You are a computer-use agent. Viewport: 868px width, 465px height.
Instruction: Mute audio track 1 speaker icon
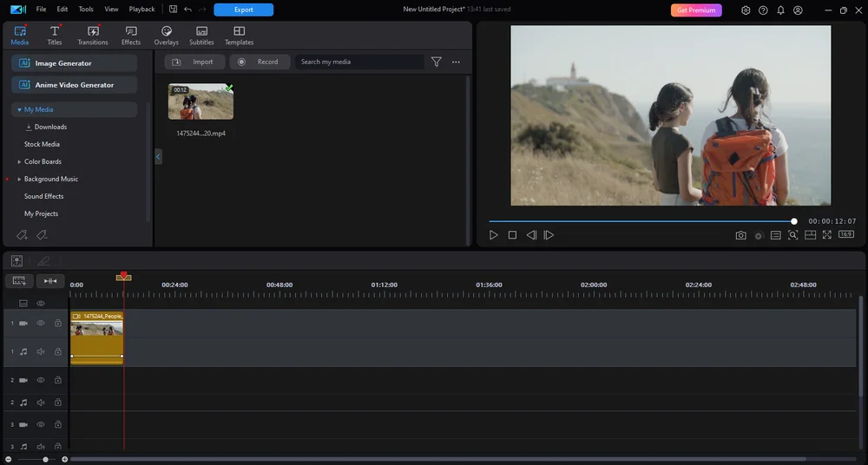coord(41,351)
